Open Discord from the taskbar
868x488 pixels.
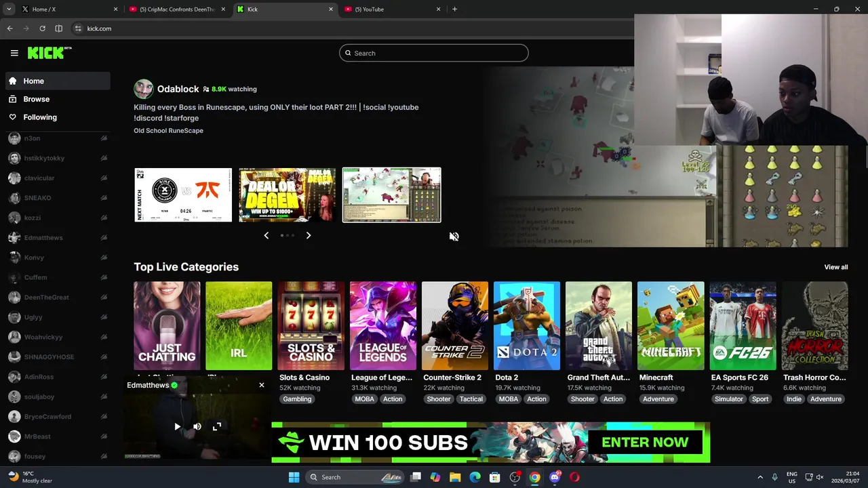[555, 477]
